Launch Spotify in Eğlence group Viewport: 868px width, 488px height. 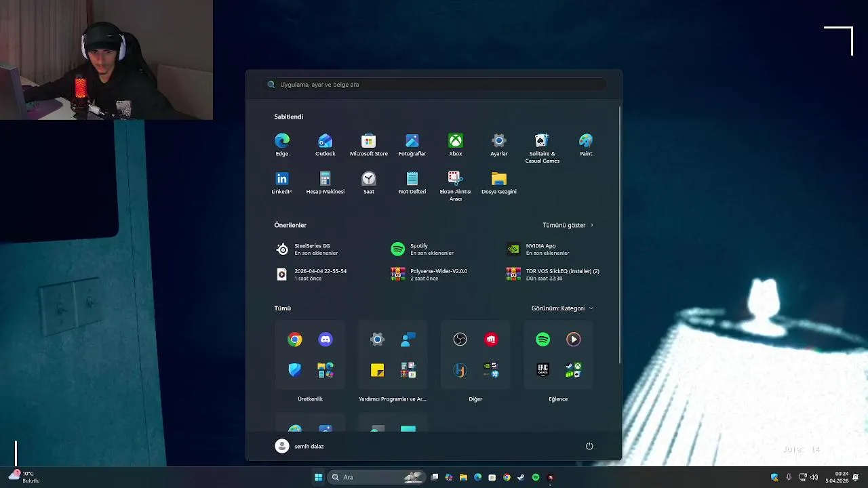(x=543, y=340)
